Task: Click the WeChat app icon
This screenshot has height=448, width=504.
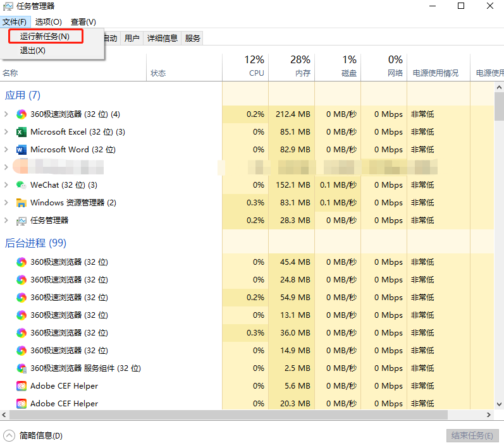Action: [22, 185]
